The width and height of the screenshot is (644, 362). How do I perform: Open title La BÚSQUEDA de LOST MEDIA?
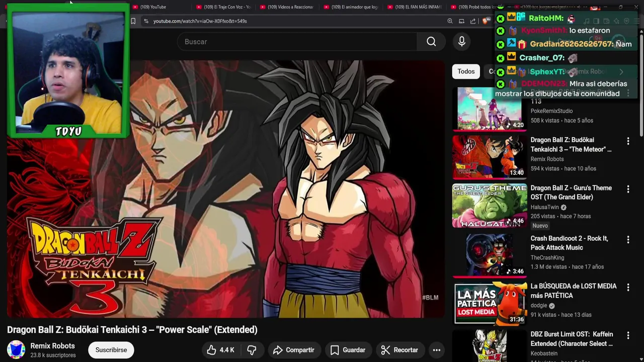pos(574,291)
